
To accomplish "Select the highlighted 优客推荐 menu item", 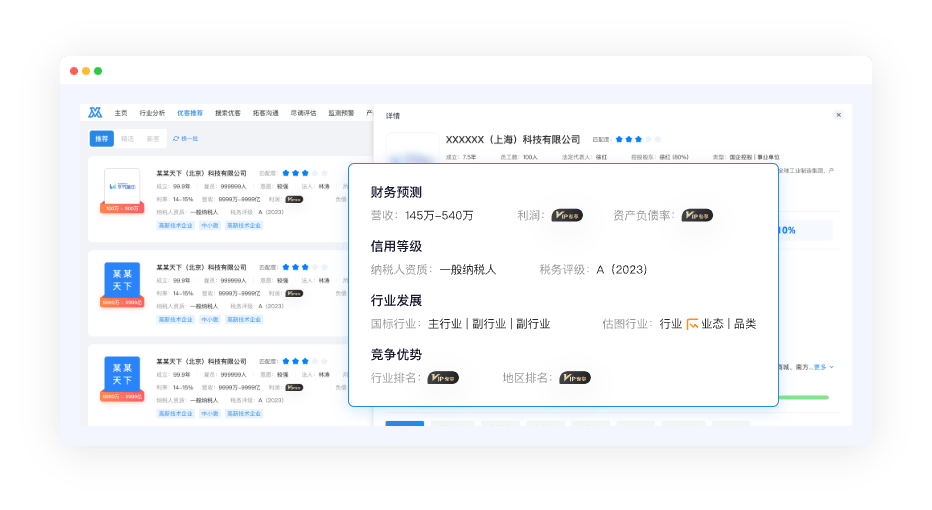I will (x=190, y=113).
